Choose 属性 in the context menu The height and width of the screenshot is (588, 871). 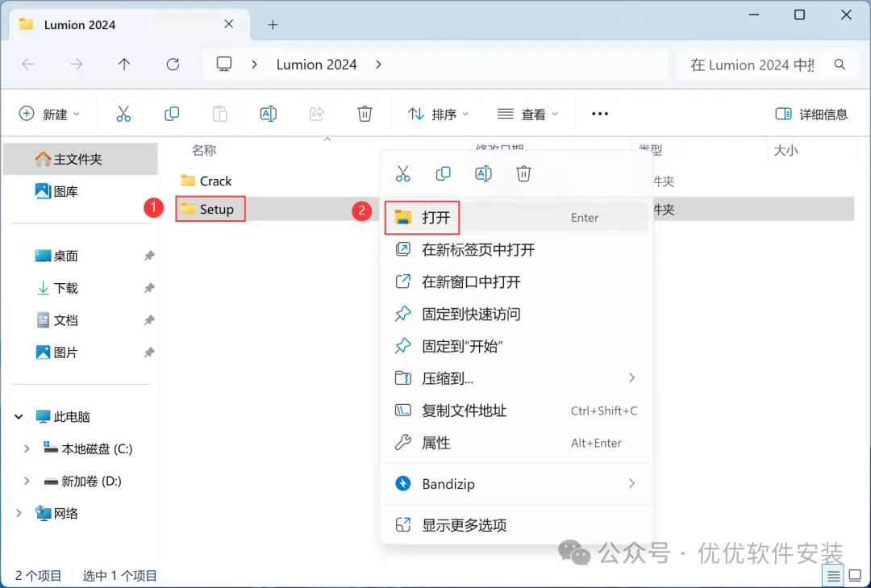tap(515, 443)
